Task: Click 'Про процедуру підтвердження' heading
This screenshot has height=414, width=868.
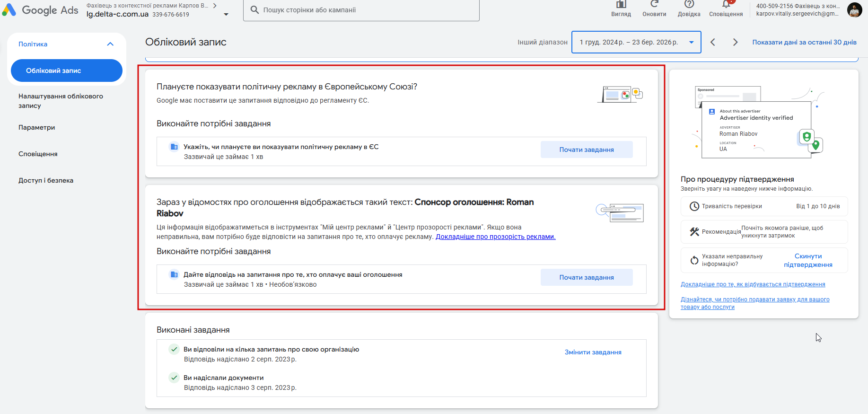Action: (737, 179)
